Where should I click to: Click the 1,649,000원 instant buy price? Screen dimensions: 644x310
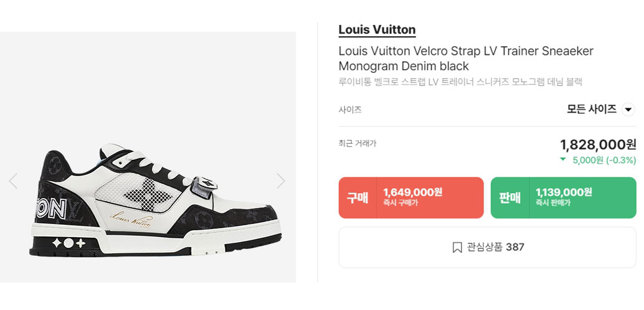[x=413, y=192]
